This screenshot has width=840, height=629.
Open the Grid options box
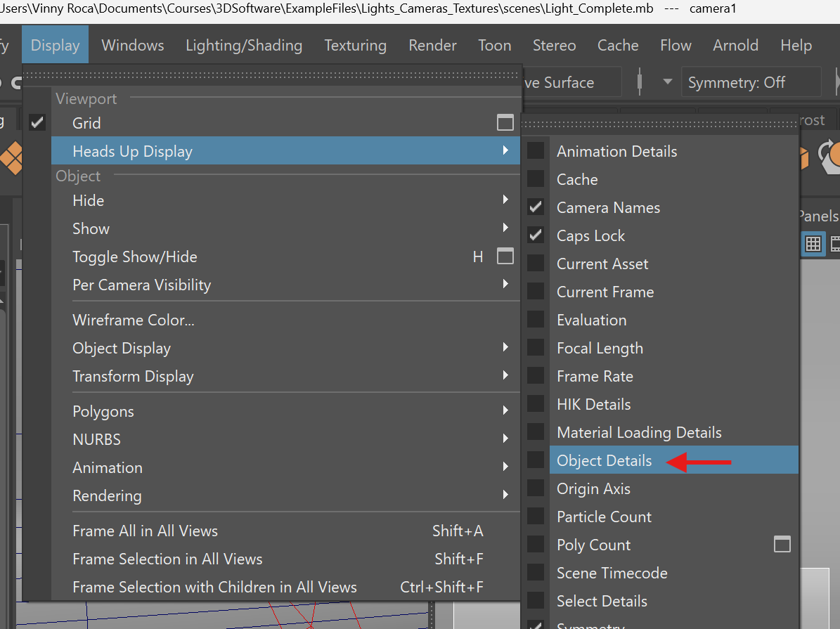click(505, 123)
